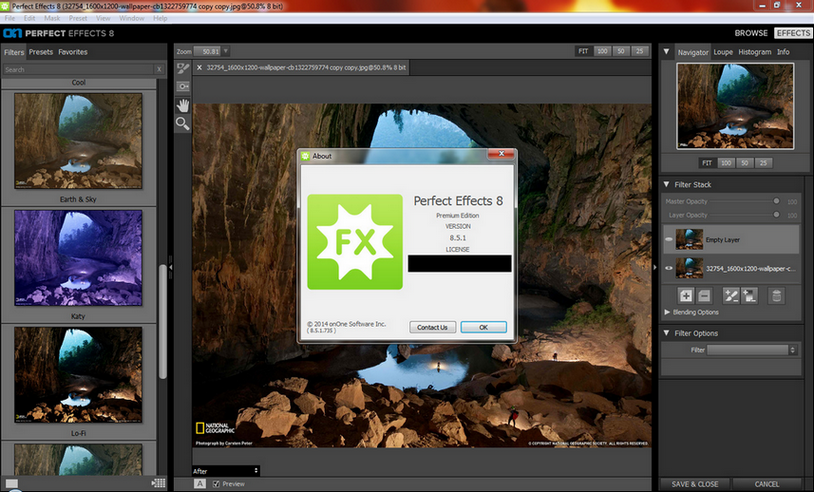
Task: Select the Zoom magnifier tool
Action: [183, 124]
